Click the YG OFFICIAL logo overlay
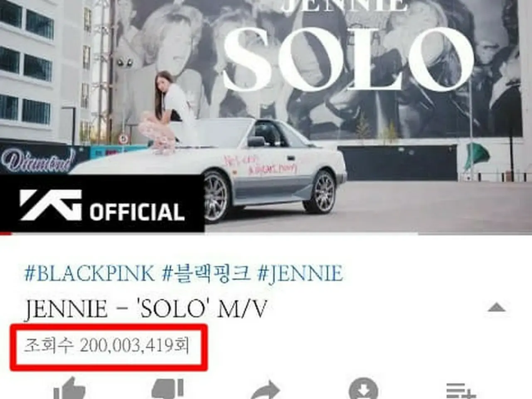The image size is (532, 399). coord(102,204)
